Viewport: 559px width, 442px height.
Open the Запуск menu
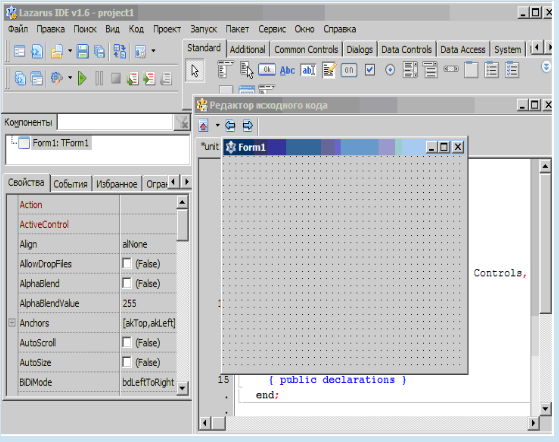pyautogui.click(x=203, y=29)
